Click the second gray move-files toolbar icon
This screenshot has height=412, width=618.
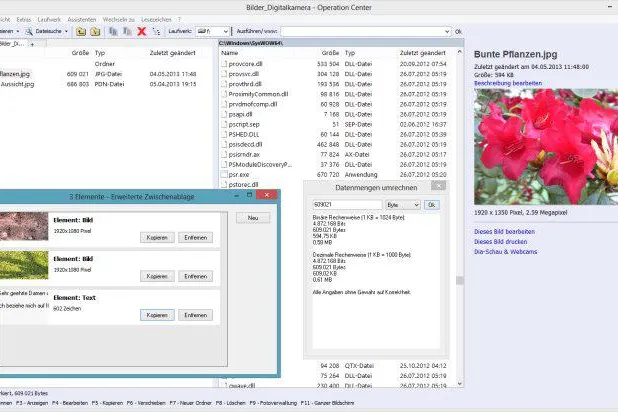coord(127,32)
